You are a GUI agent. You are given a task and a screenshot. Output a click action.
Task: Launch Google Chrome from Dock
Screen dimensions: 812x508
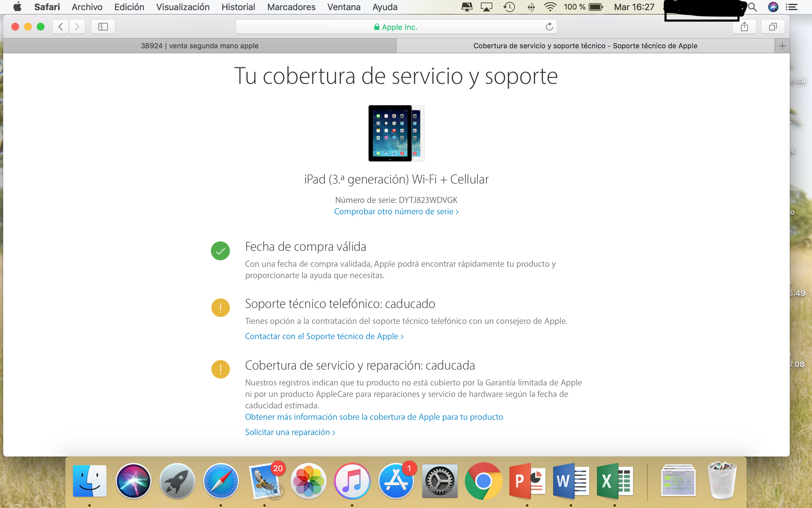(483, 481)
